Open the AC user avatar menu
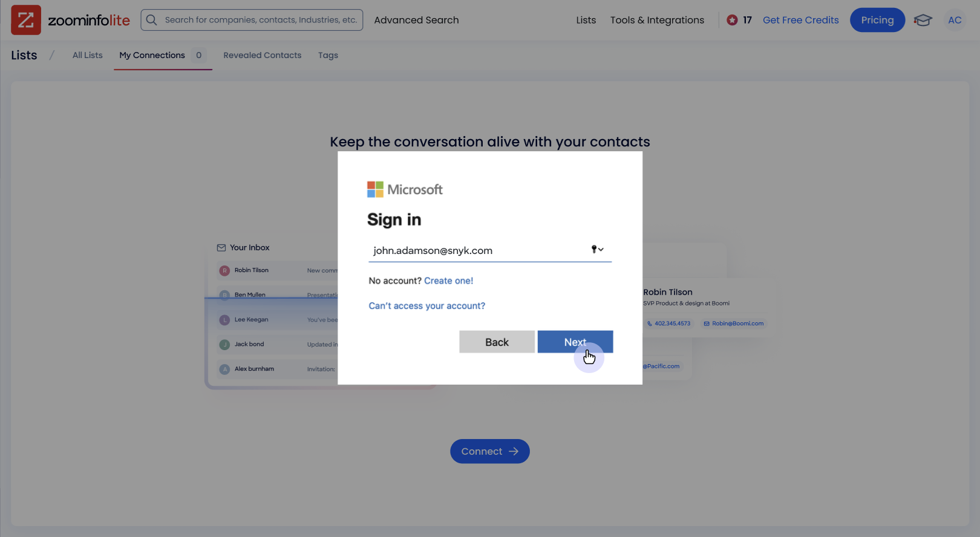 [x=955, y=20]
